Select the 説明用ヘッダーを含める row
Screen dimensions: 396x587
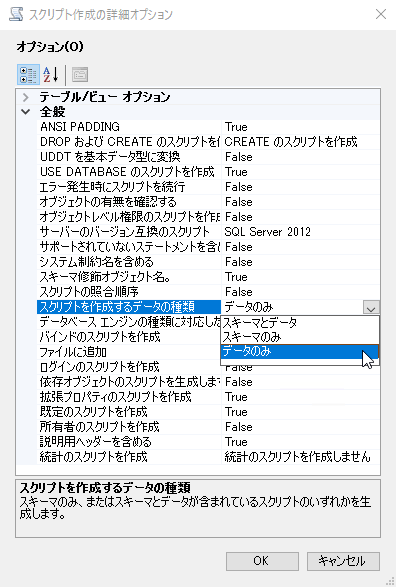[x=128, y=442]
